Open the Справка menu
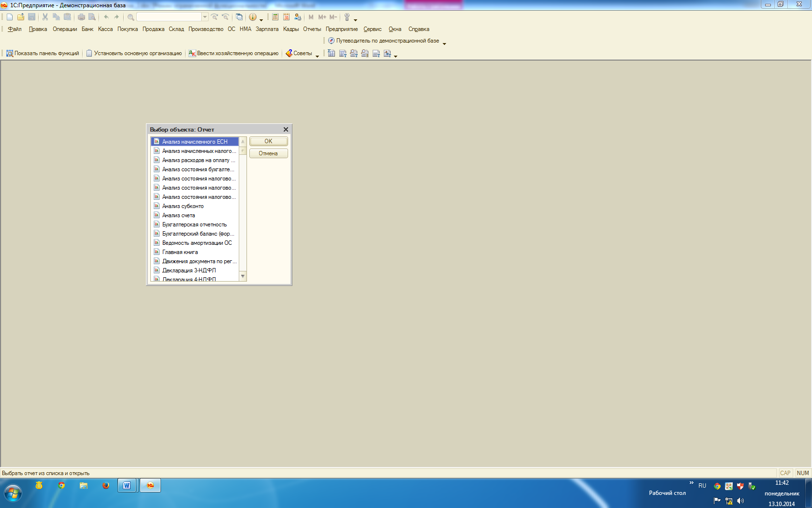The image size is (812, 508). pyautogui.click(x=419, y=29)
